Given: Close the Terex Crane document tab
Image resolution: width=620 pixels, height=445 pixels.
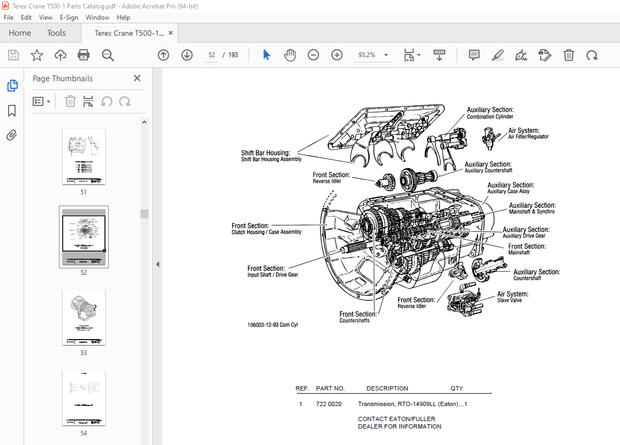Looking at the screenshot, I should pyautogui.click(x=171, y=33).
